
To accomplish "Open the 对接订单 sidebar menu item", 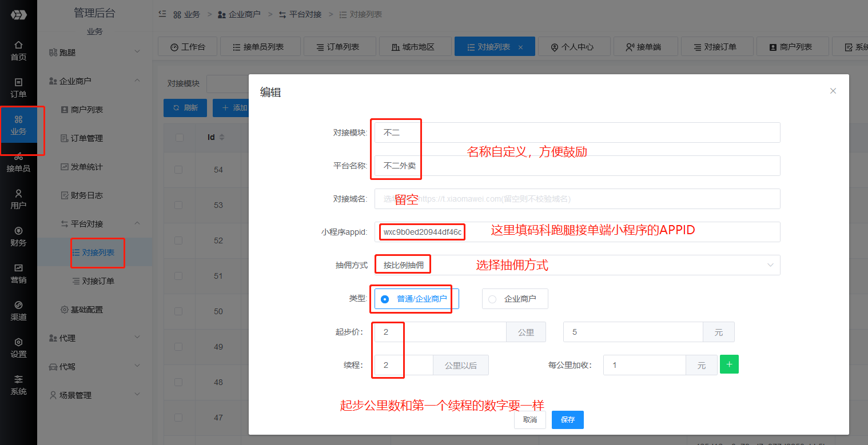I will point(95,281).
